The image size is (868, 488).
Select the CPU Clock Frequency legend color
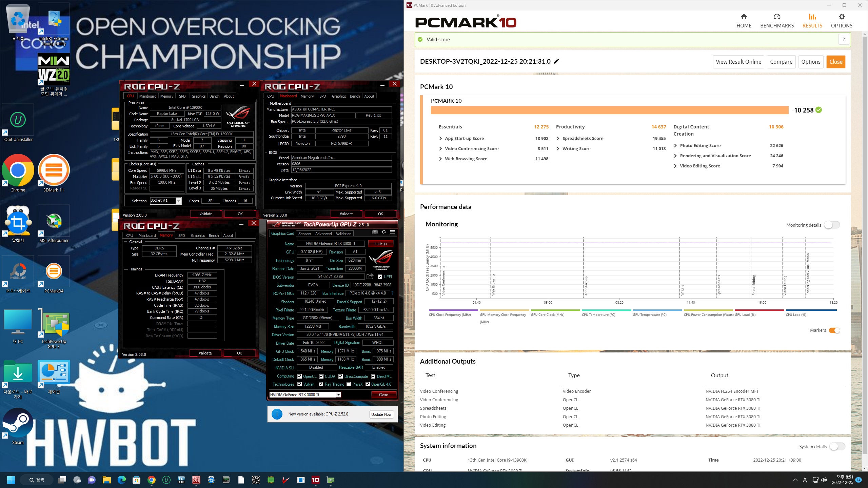(453, 310)
